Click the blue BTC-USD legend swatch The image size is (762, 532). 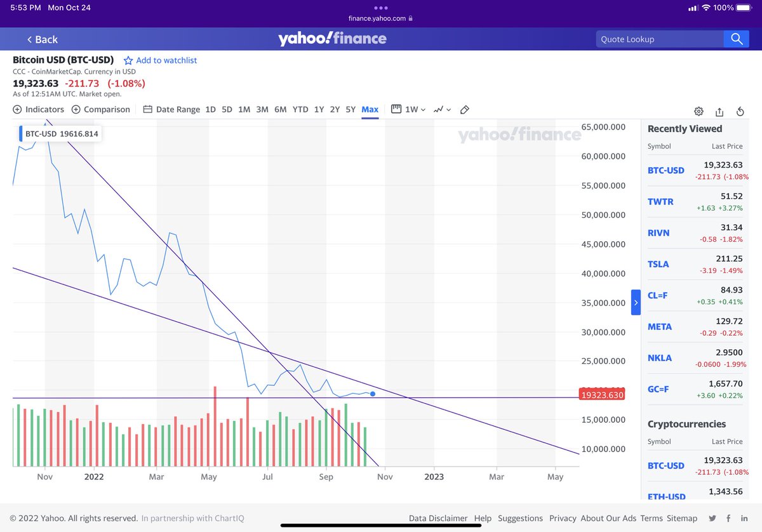click(21, 134)
